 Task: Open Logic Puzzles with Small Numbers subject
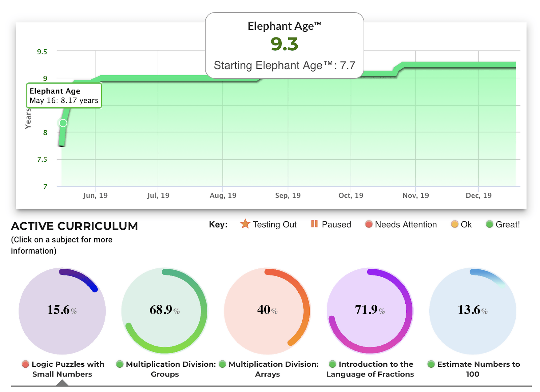pos(67,369)
